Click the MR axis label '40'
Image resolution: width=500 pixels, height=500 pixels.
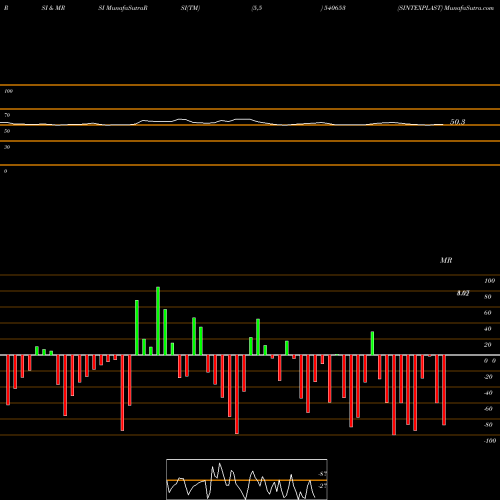point(488,329)
